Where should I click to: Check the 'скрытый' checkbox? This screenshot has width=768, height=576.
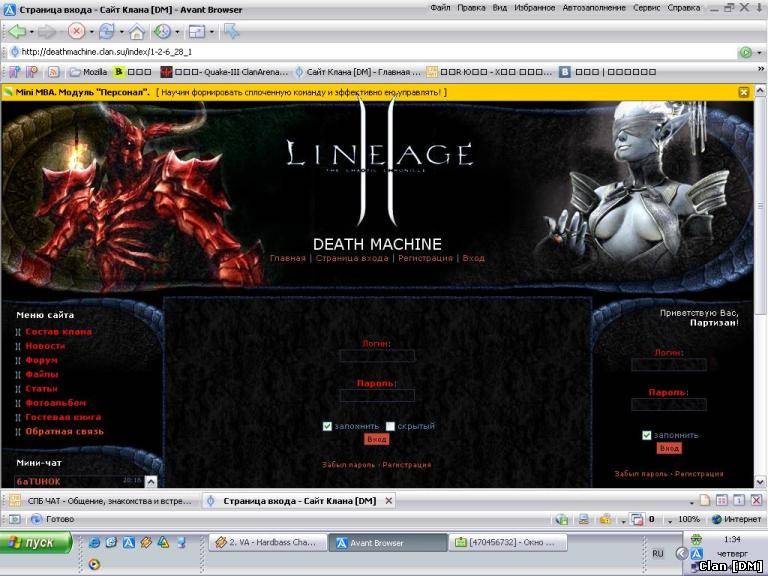click(390, 426)
